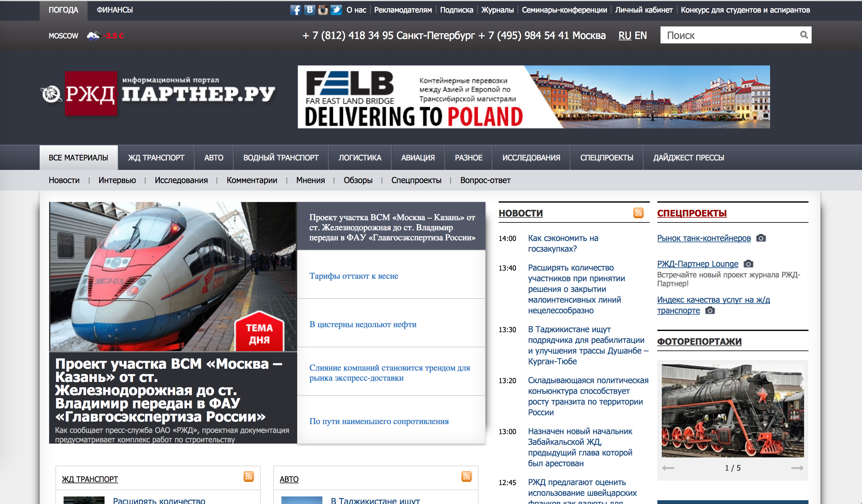Open the Подписка link
The height and width of the screenshot is (504, 862).
(457, 10)
